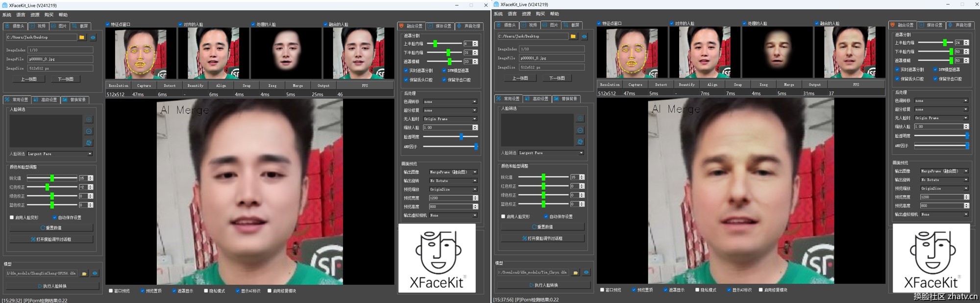Expand 人脸筛选 Largest Face dropdown in left window

pyautogui.click(x=60, y=154)
